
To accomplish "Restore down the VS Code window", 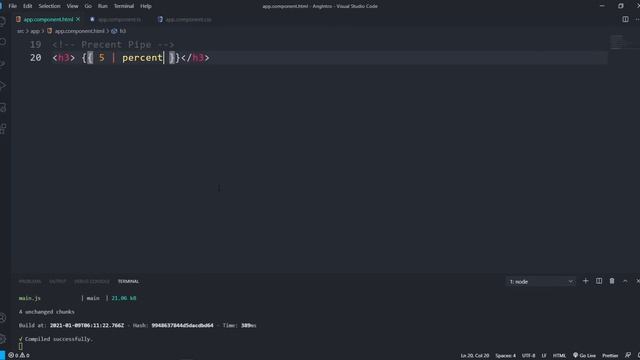I will click(x=620, y=6).
